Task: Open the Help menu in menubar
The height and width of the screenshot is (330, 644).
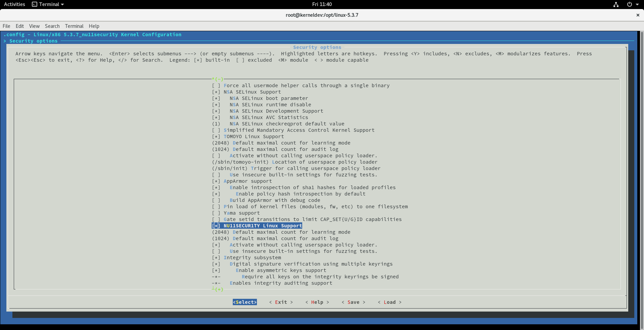Action: 94,26
